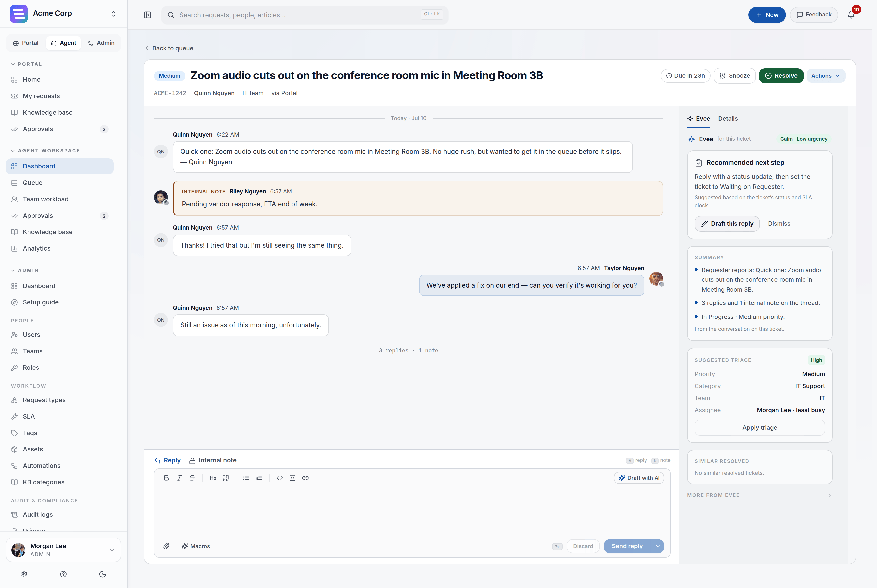Click Draft with AI
The image size is (877, 588).
pos(639,478)
